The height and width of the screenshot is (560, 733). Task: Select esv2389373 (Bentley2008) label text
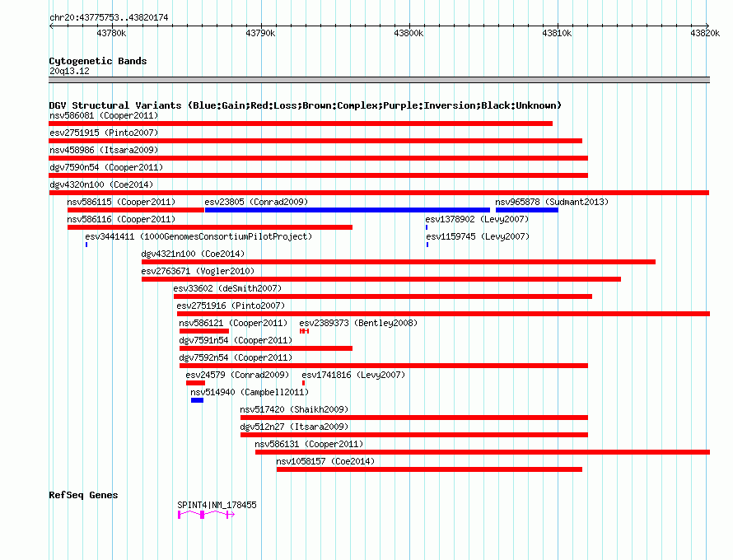point(358,323)
